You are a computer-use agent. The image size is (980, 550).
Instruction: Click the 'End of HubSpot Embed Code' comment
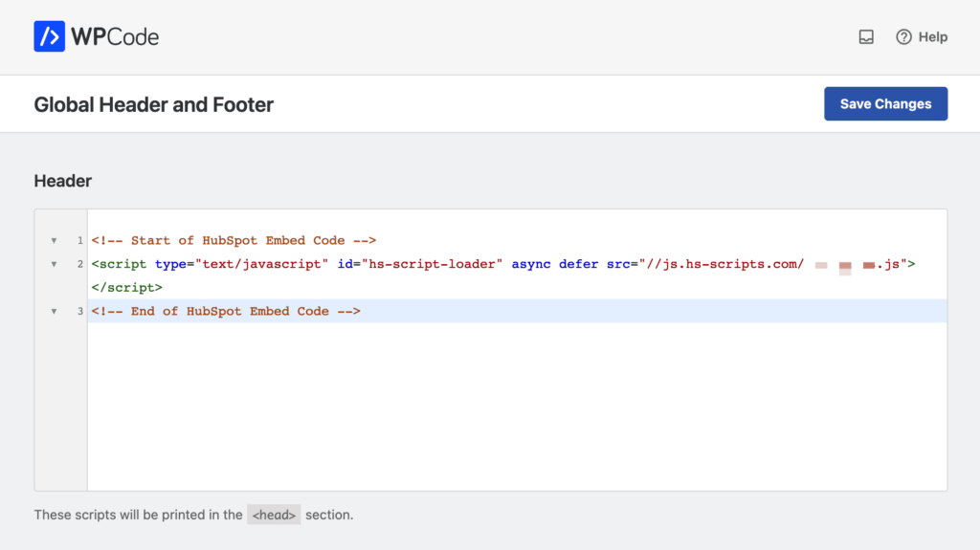click(x=226, y=311)
